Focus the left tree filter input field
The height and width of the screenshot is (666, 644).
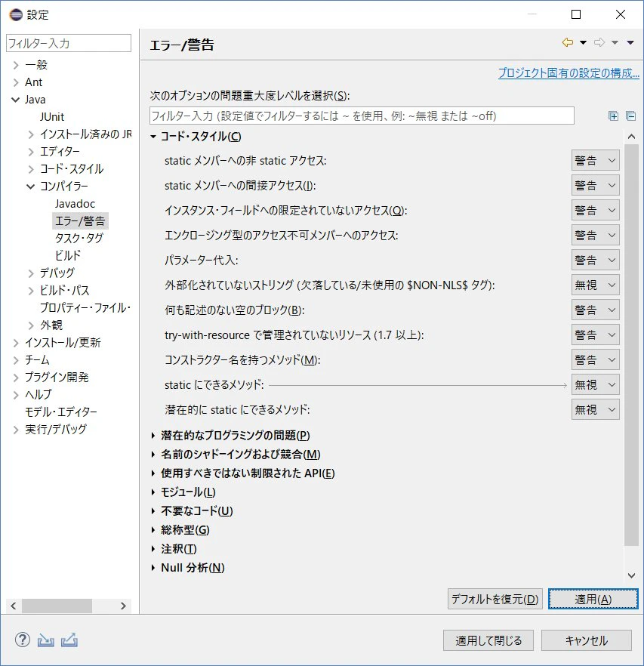[69, 43]
